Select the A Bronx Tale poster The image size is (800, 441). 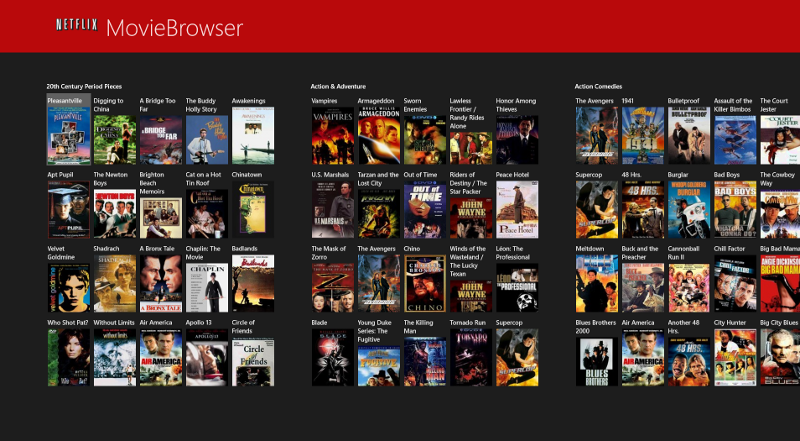[161, 283]
